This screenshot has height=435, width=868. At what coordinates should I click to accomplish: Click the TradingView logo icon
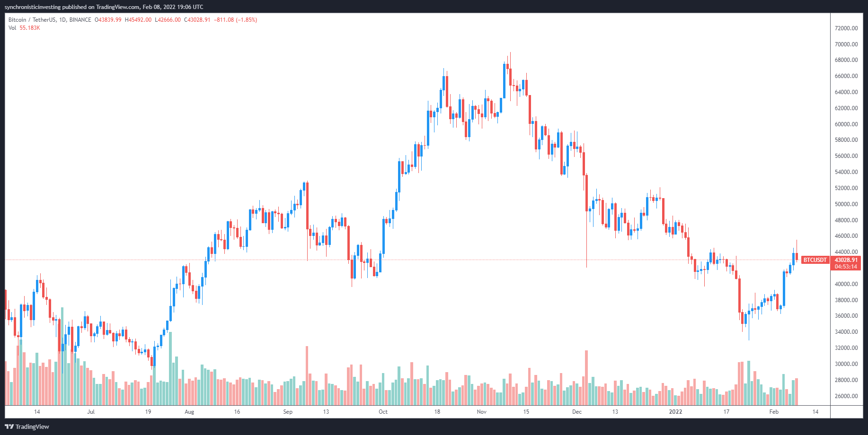click(x=9, y=426)
